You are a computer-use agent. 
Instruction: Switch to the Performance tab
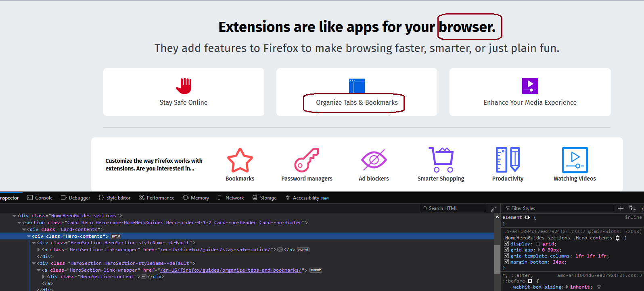tap(157, 198)
